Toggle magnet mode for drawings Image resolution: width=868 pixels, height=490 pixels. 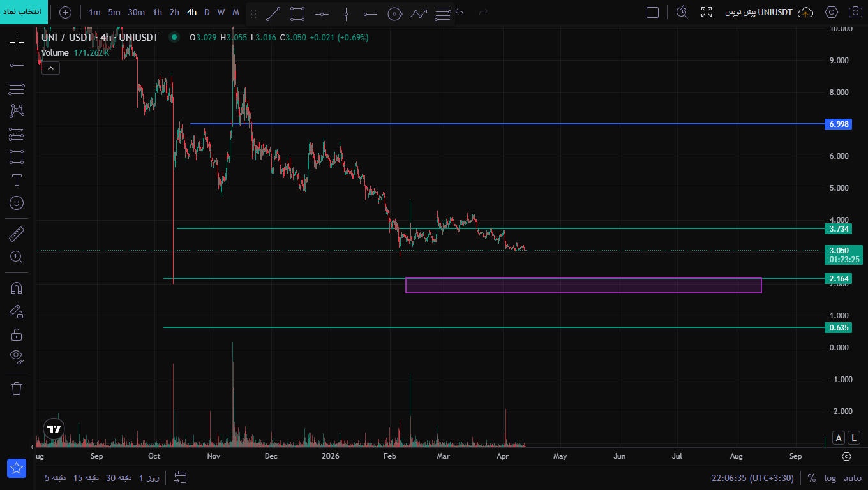point(17,288)
